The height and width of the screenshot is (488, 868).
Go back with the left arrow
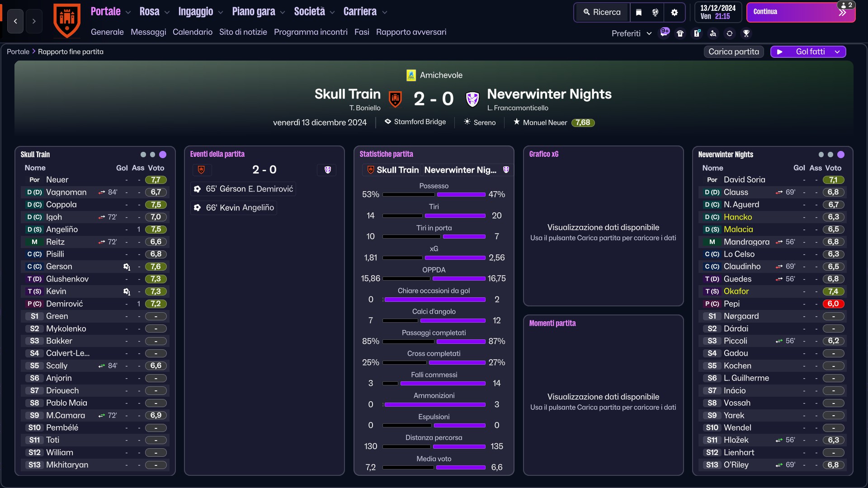pyautogui.click(x=15, y=21)
